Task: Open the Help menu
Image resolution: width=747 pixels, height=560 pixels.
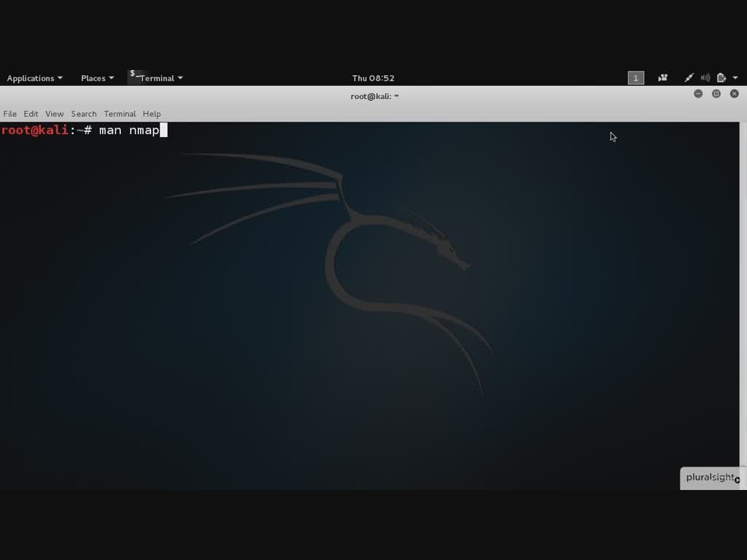Action: coord(152,114)
